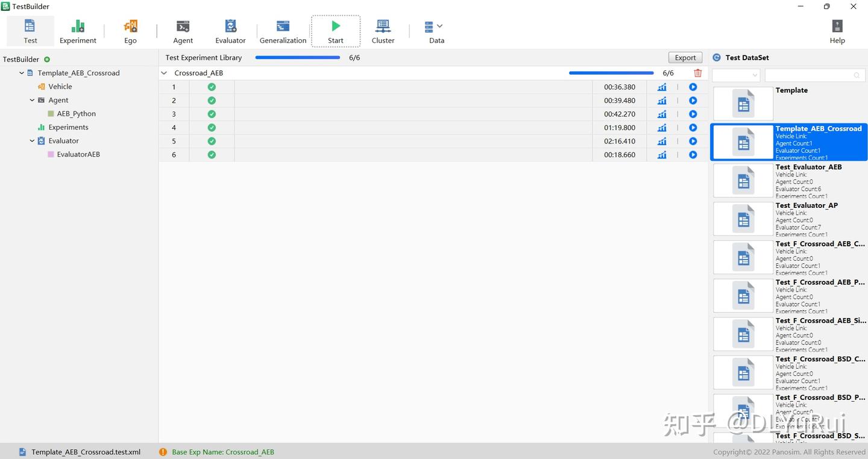This screenshot has width=868, height=459.
Task: Open the Generalization toolbar button
Action: point(283,31)
